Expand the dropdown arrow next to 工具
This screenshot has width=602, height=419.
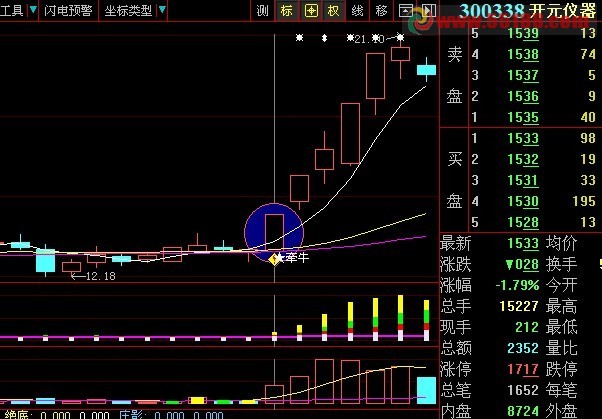[33, 10]
